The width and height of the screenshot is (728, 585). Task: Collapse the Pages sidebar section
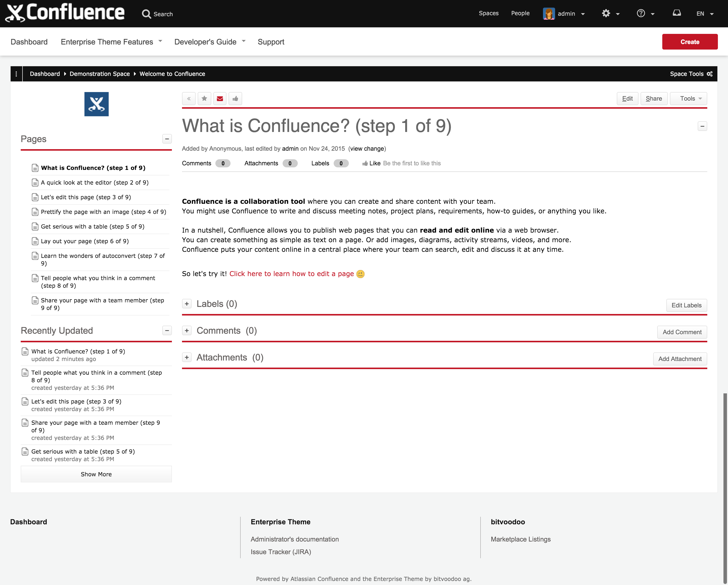click(x=167, y=139)
